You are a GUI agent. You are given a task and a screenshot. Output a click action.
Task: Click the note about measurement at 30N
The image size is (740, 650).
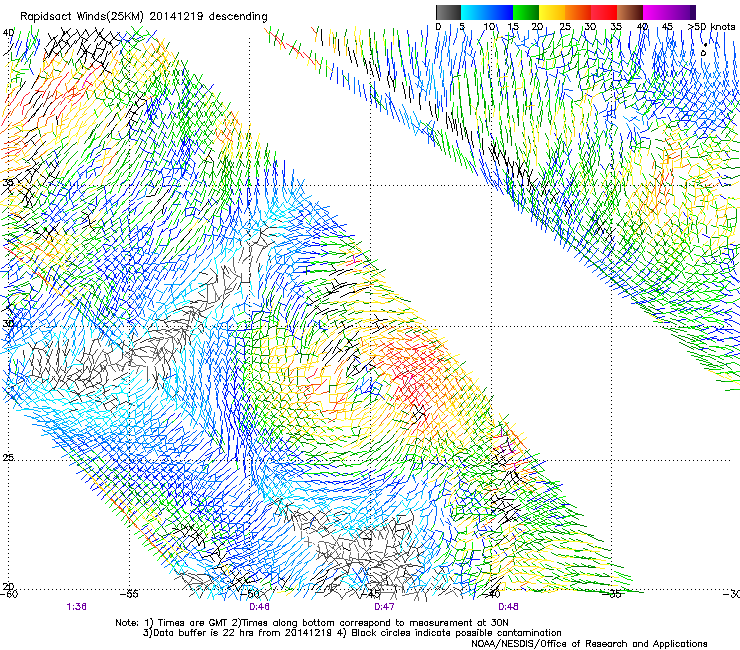[371, 623]
